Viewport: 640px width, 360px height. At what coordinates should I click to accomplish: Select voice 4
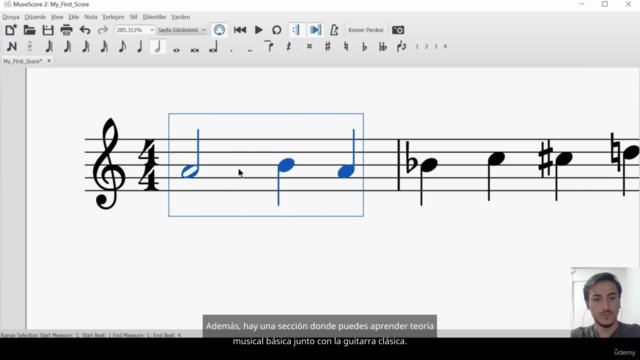[x=445, y=47]
